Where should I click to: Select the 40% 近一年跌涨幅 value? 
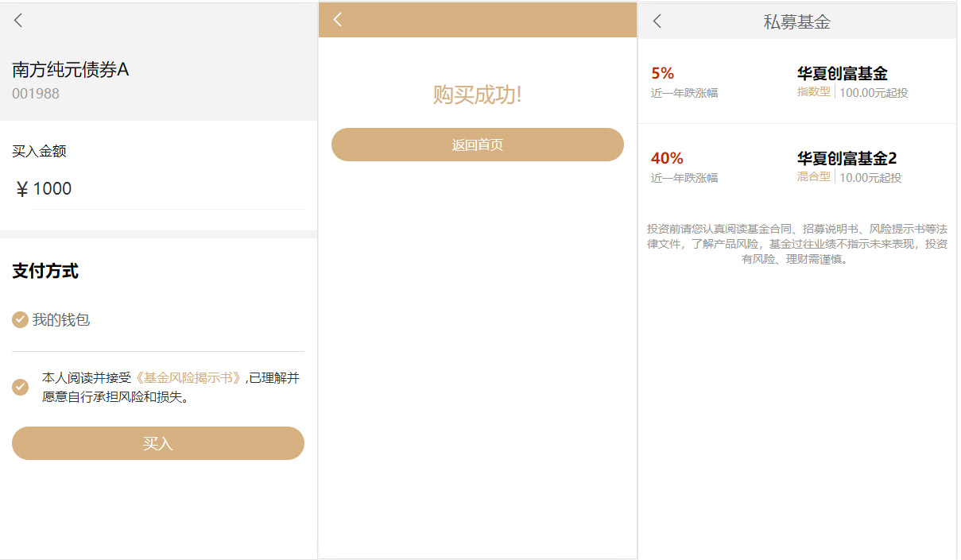(x=667, y=158)
